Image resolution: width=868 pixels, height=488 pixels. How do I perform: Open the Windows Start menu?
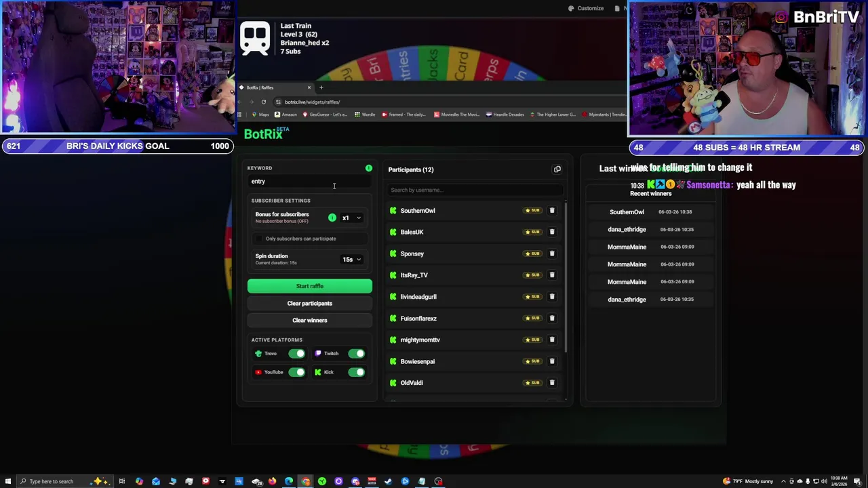(x=7, y=481)
